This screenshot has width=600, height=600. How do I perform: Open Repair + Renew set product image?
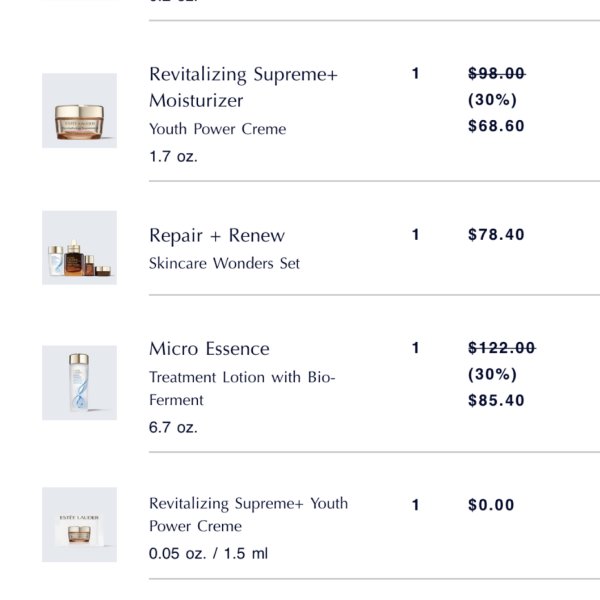coord(80,248)
